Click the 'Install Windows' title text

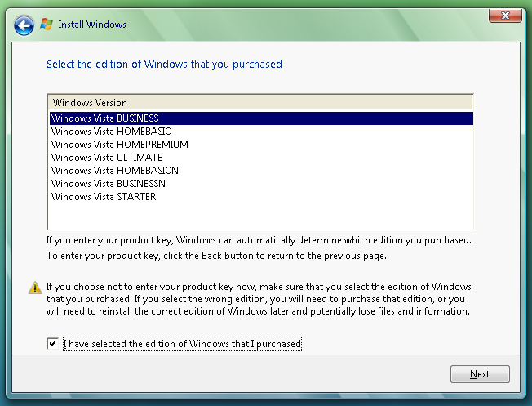coord(92,25)
